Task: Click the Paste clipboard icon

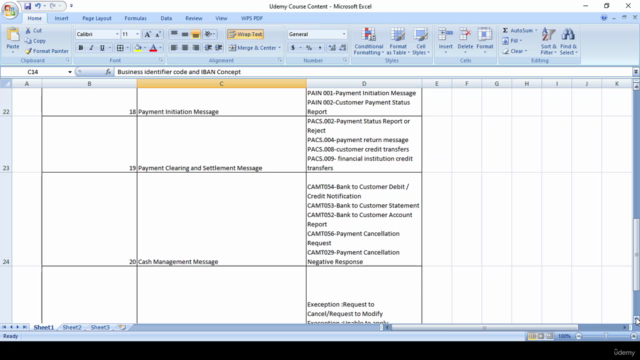Action: tap(13, 35)
